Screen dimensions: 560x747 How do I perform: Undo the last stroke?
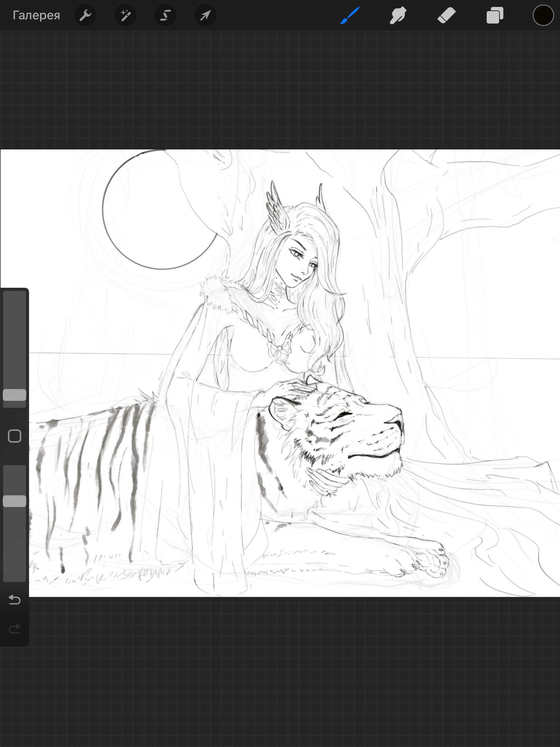click(15, 599)
